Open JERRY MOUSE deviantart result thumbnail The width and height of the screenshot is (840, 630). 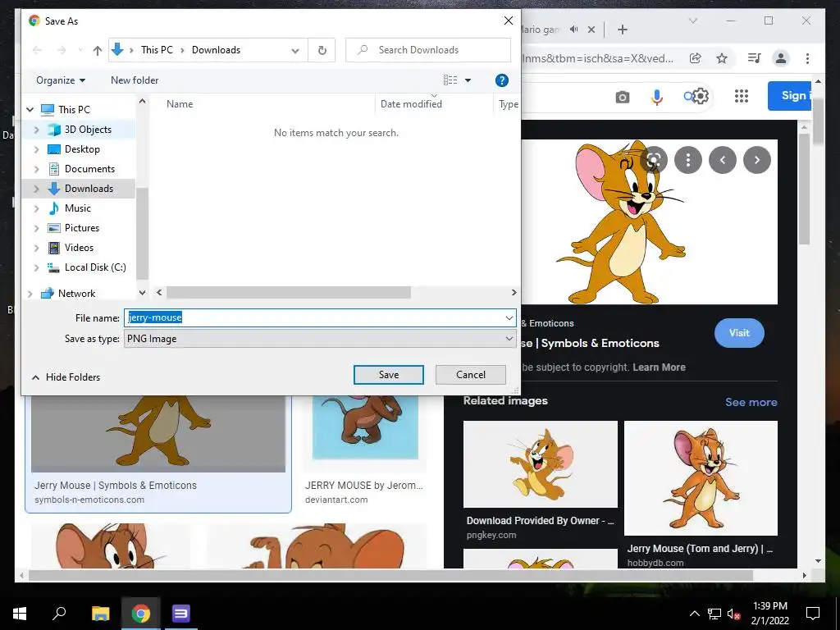tap(365, 427)
